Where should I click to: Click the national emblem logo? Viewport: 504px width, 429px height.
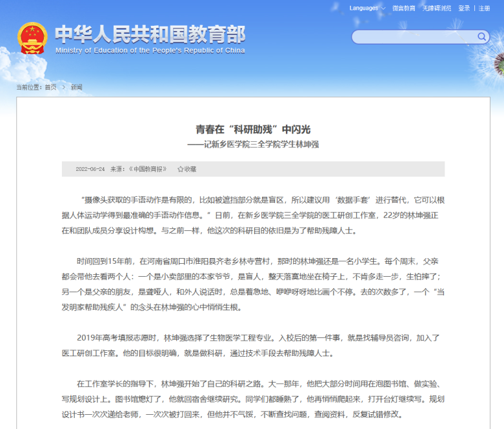(32, 38)
